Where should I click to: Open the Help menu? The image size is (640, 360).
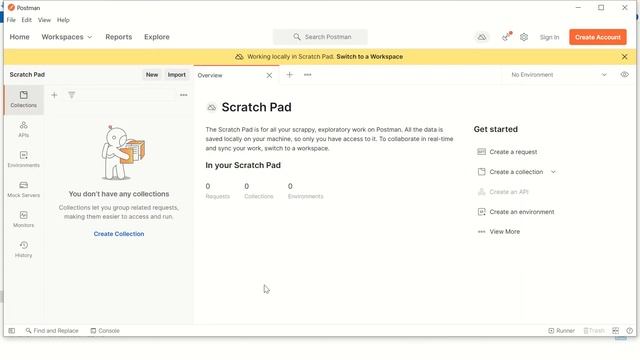coord(63,20)
